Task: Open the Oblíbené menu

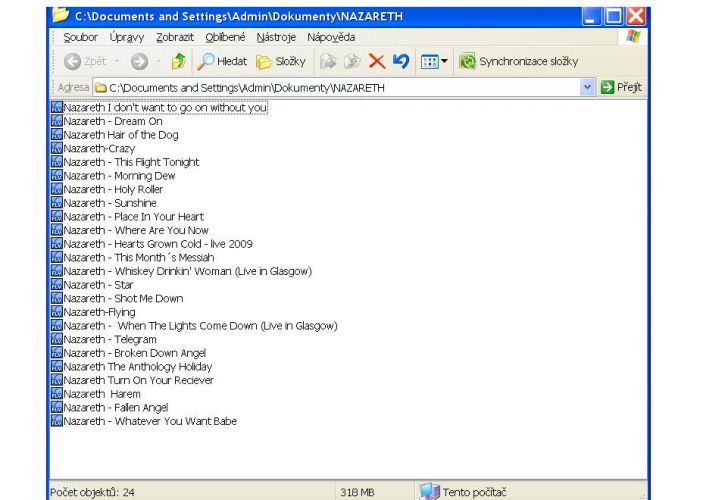Action: (225, 37)
